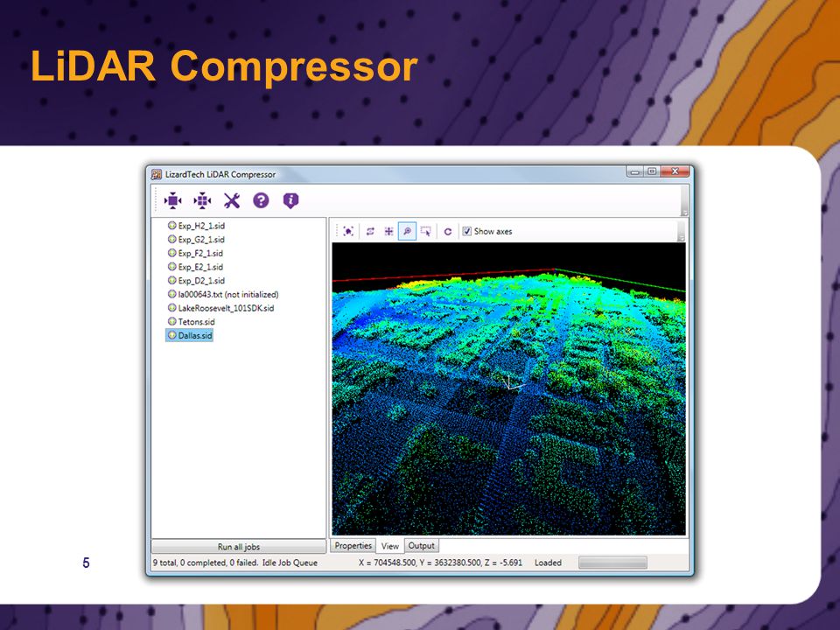The height and width of the screenshot is (630, 840).
Task: Select the highlighted zoom magnifier tool
Action: click(407, 231)
